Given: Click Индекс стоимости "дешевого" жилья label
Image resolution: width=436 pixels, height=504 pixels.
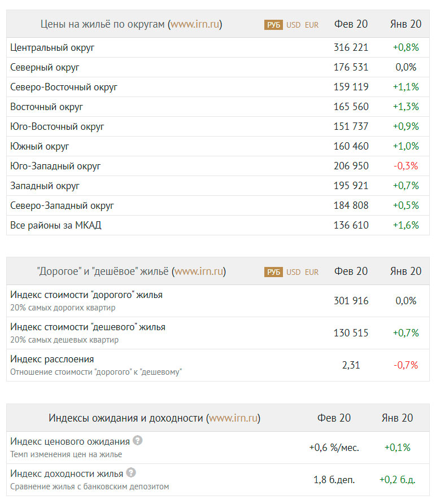Looking at the screenshot, I should coord(88,327).
